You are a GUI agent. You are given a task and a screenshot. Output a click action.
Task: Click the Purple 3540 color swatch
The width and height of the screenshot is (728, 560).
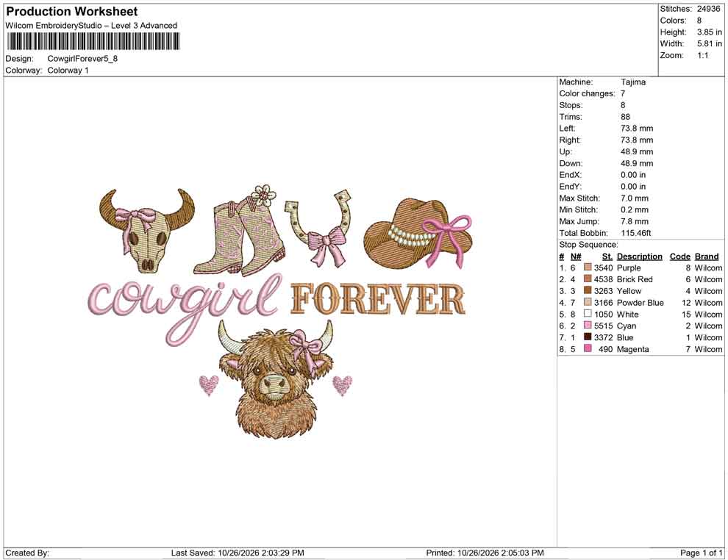[588, 268]
